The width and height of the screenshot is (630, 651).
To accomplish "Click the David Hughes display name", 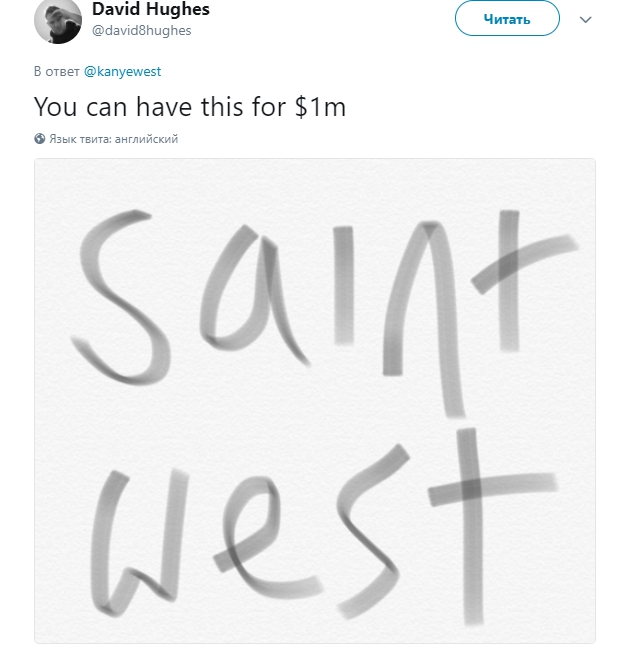I will pos(150,10).
